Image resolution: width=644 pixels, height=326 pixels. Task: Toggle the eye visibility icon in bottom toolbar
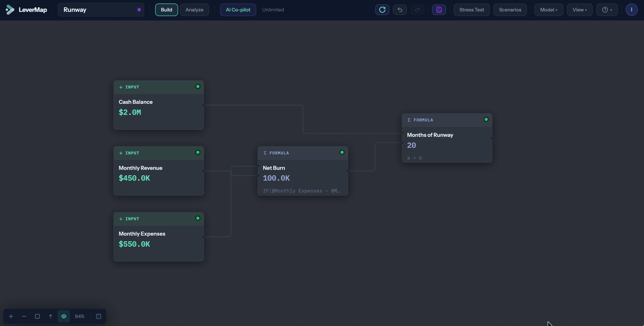coord(64,316)
